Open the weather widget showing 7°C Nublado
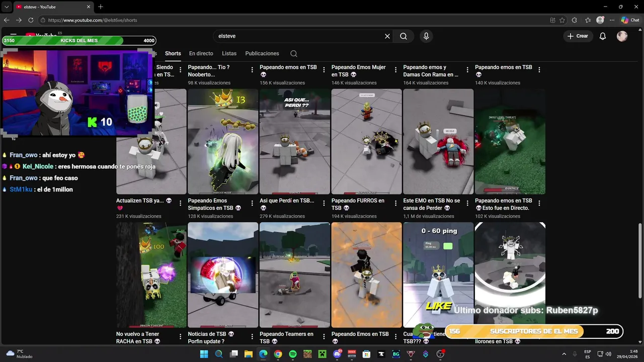This screenshot has height=362, width=644. pos(20,354)
